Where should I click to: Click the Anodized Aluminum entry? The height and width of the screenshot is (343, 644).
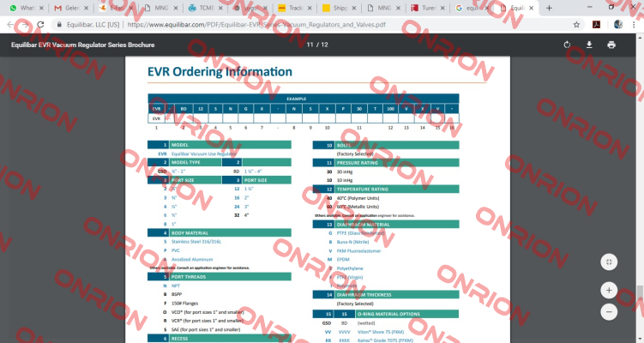pos(192,259)
